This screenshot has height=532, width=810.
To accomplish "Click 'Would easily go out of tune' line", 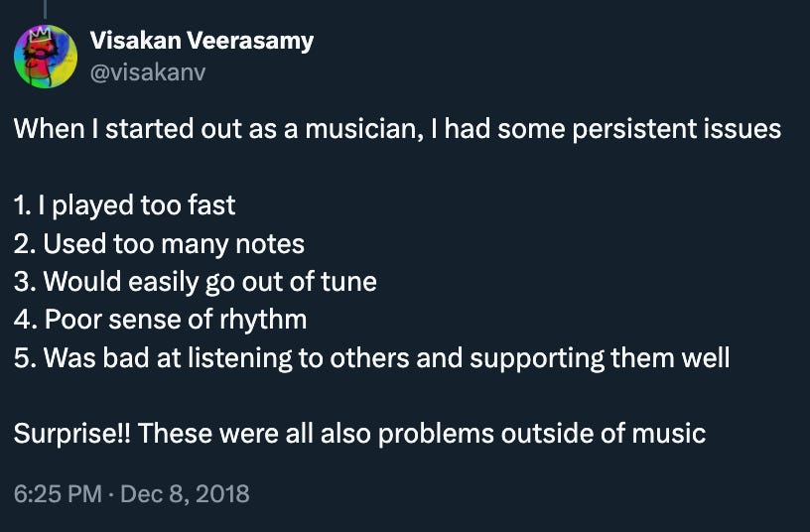I will [210, 282].
